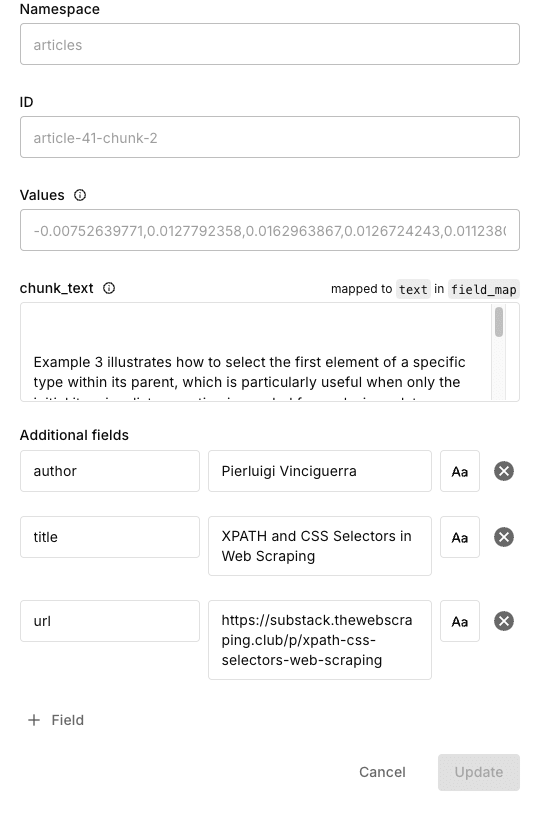The image size is (543, 819).
Task: Click the Update button
Action: pos(479,772)
